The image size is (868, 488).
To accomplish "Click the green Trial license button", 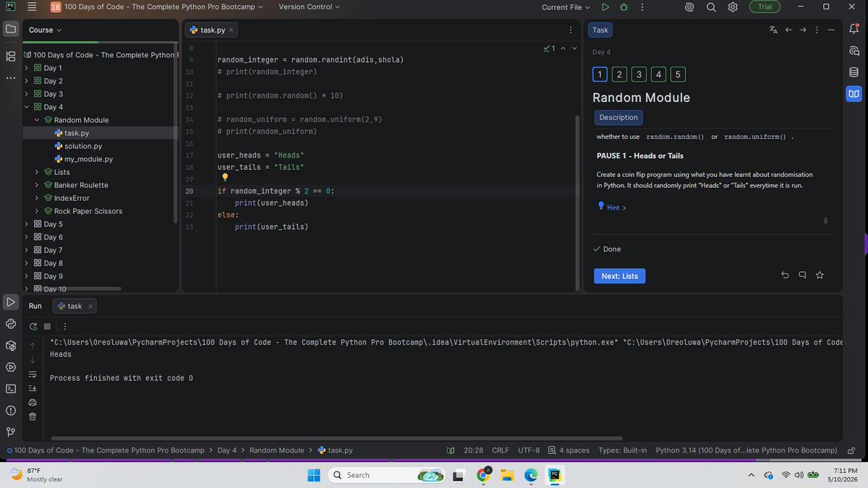I will [765, 7].
